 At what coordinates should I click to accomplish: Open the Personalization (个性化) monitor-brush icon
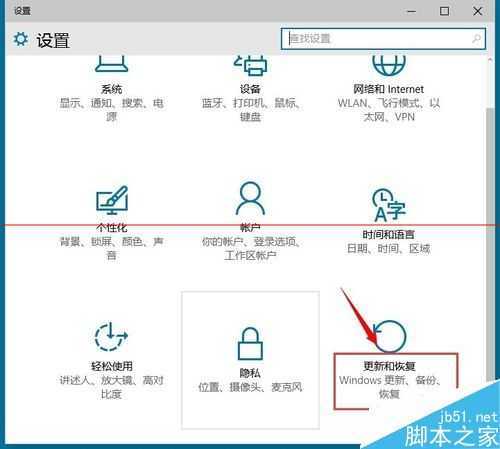[112, 200]
